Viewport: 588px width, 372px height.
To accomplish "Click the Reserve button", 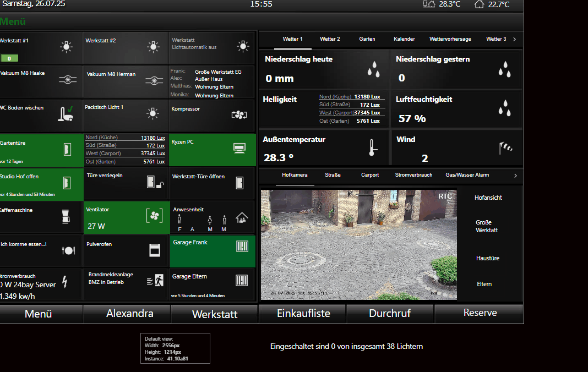I will point(479,314).
